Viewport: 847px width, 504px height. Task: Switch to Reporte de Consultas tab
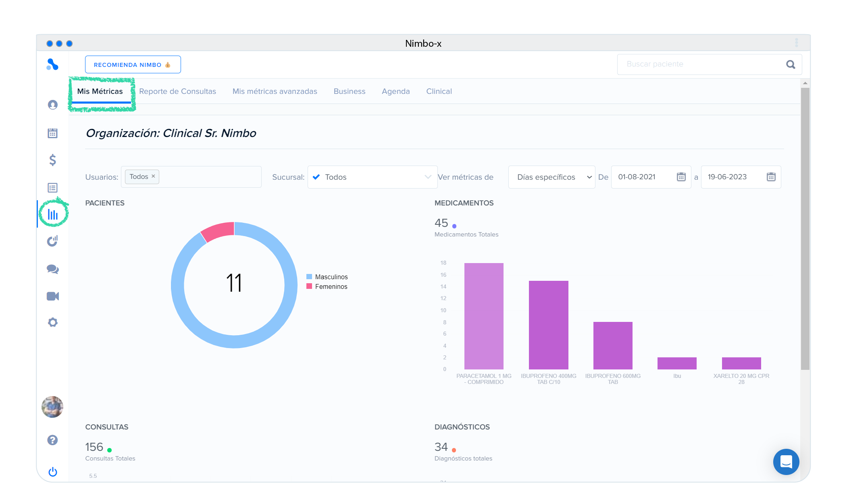[177, 91]
